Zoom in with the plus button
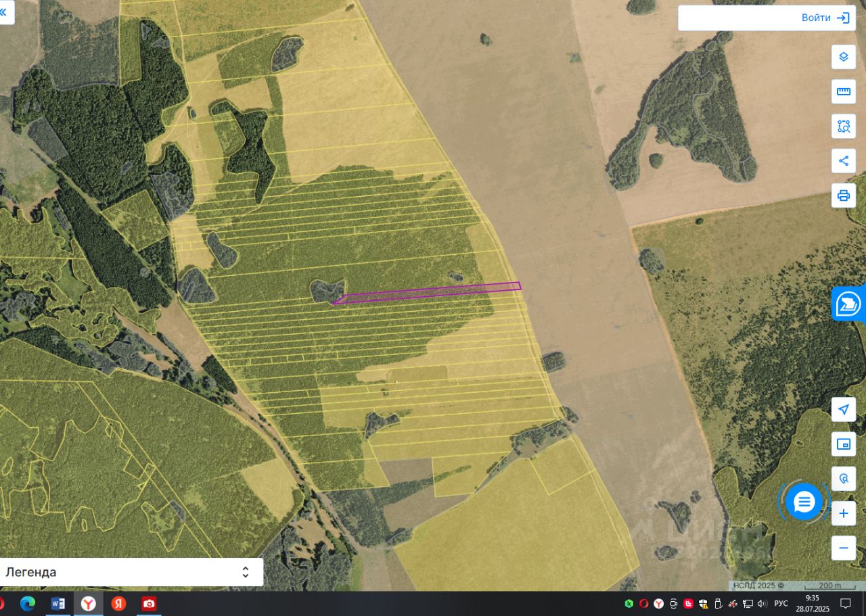This screenshot has height=616, width=866. [843, 514]
